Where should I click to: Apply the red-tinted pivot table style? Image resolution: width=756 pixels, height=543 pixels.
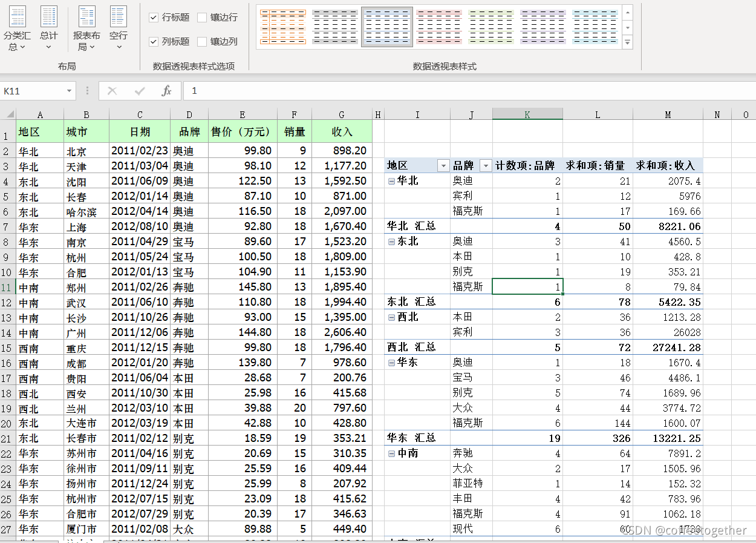(x=439, y=27)
